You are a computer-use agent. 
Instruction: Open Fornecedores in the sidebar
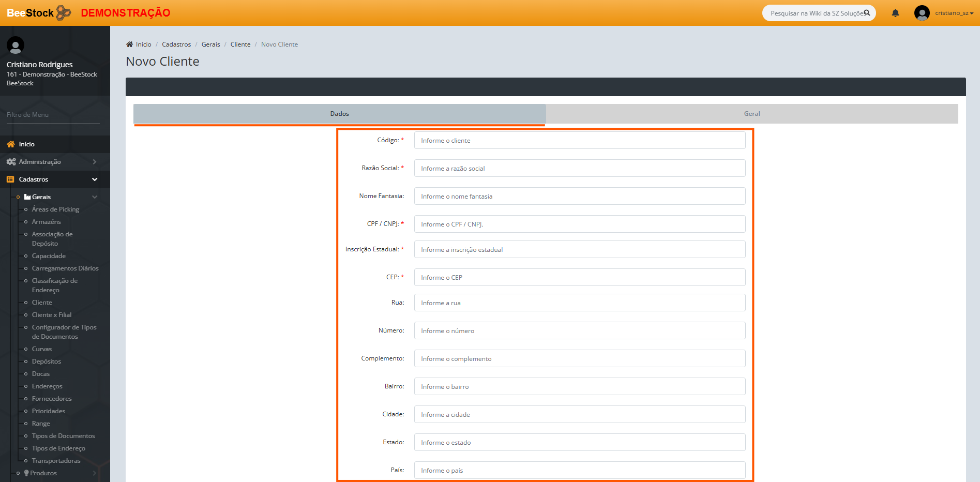coord(52,399)
